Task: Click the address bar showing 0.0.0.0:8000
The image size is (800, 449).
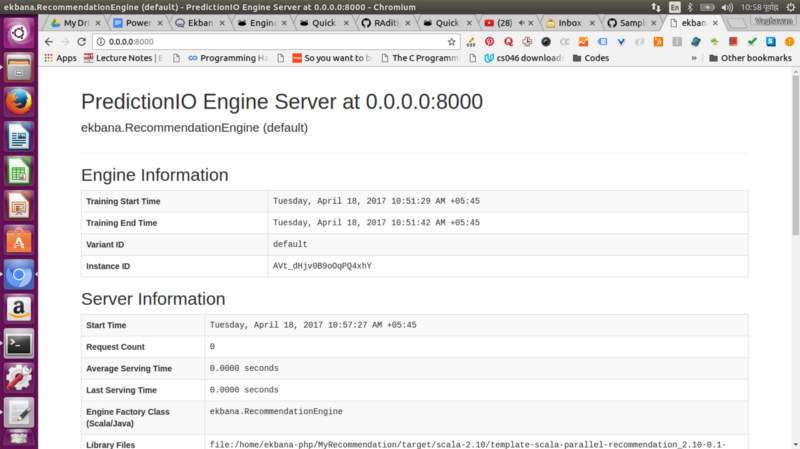Action: pyautogui.click(x=270, y=42)
